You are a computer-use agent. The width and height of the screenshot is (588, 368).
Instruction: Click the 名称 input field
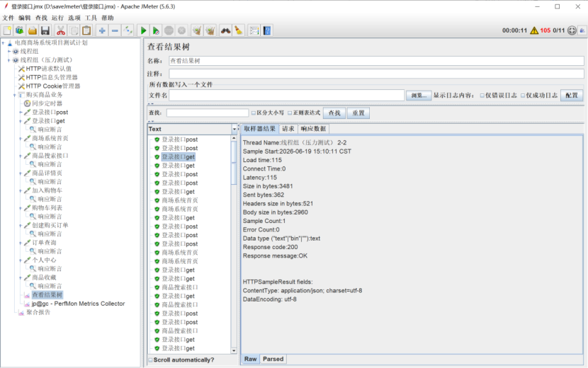376,61
